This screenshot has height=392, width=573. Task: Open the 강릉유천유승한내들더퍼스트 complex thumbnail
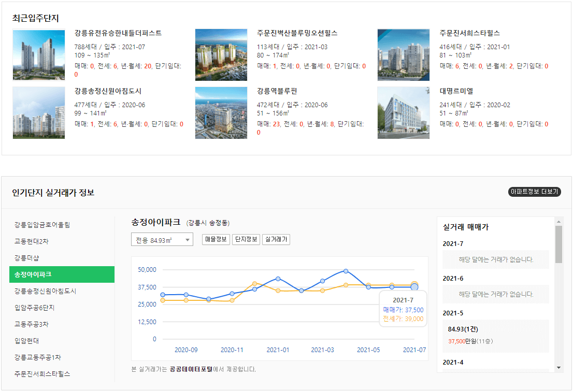point(39,55)
